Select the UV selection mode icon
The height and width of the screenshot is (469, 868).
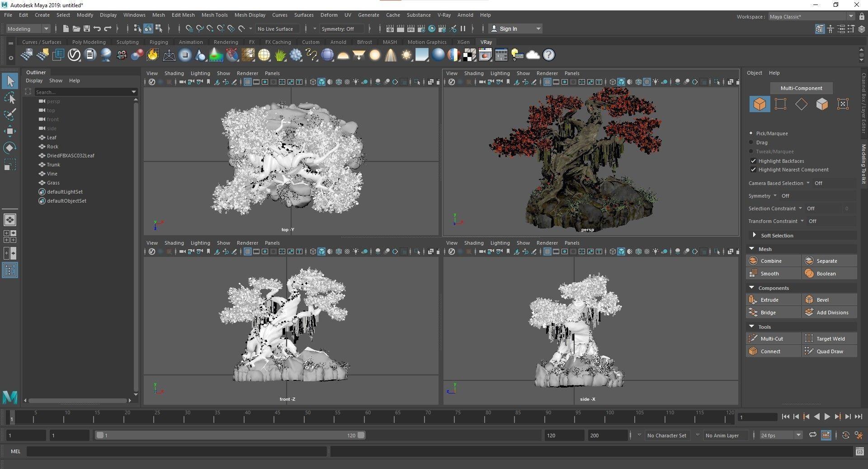[843, 104]
